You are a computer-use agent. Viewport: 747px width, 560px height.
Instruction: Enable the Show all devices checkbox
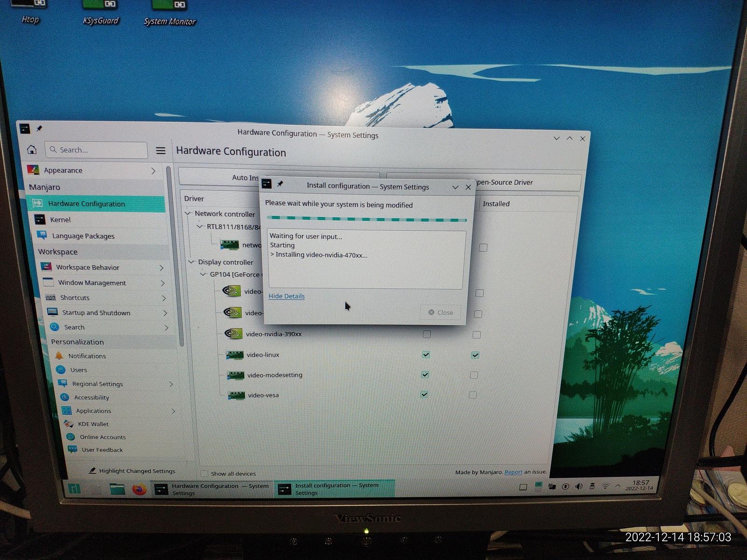tap(204, 473)
